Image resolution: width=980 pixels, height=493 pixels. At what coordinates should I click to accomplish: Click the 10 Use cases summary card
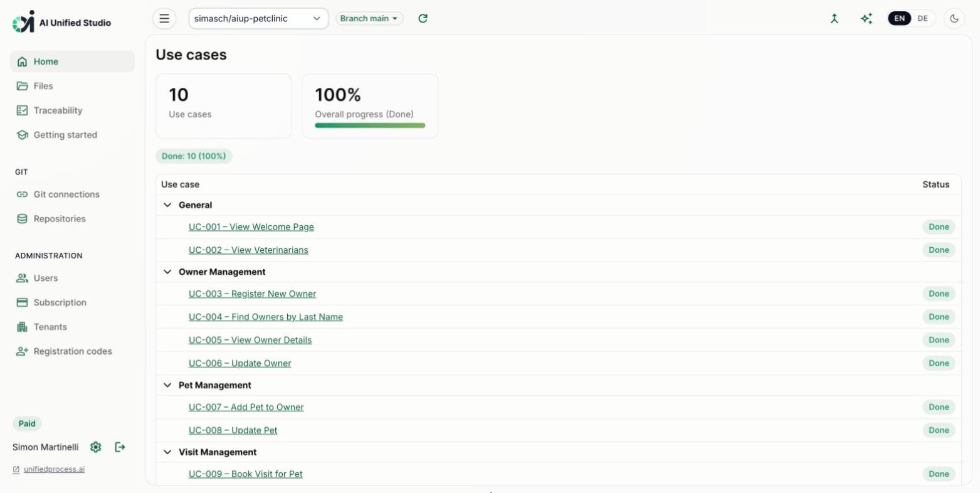click(224, 106)
